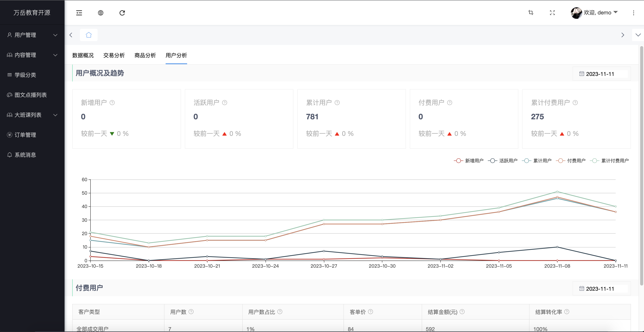Image resolution: width=644 pixels, height=332 pixels.
Task: Click the help icon beside 活跃用户
Action: (225, 102)
